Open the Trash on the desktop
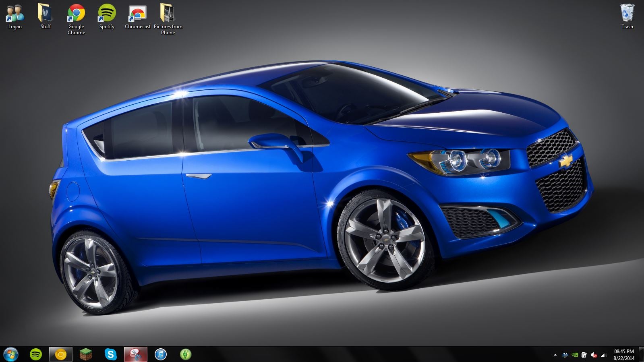The width and height of the screenshot is (644, 362). [627, 17]
